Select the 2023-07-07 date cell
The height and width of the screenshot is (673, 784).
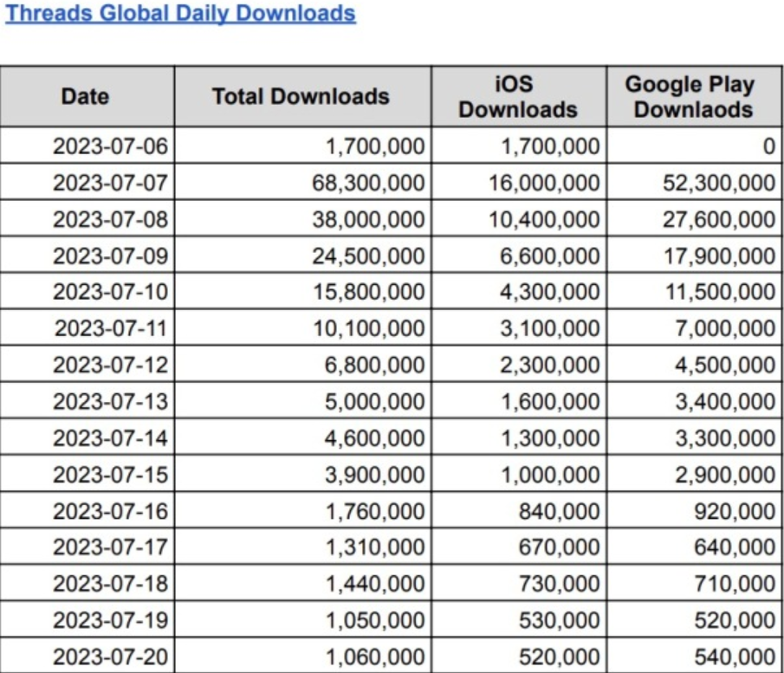click(x=87, y=182)
